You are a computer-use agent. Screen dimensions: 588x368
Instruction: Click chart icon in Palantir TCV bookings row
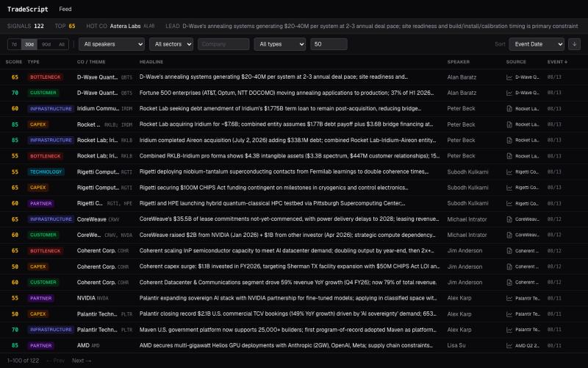[509, 314]
